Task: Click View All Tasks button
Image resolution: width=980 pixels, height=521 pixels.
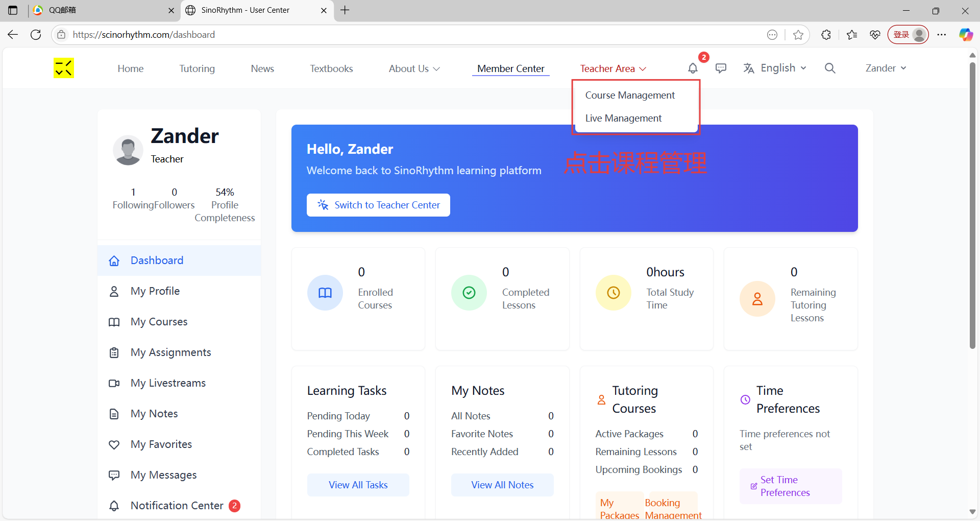Action: click(x=358, y=485)
